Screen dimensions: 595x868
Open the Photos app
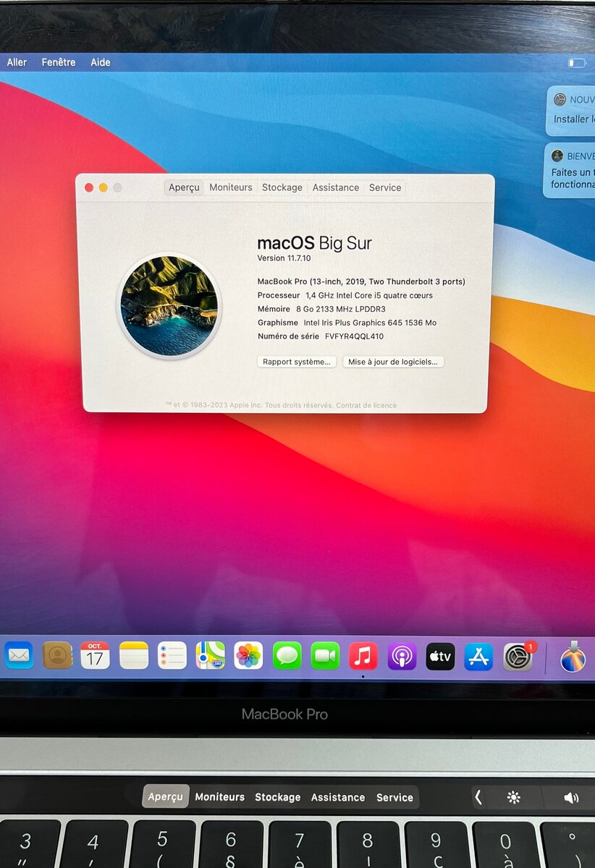tap(248, 655)
